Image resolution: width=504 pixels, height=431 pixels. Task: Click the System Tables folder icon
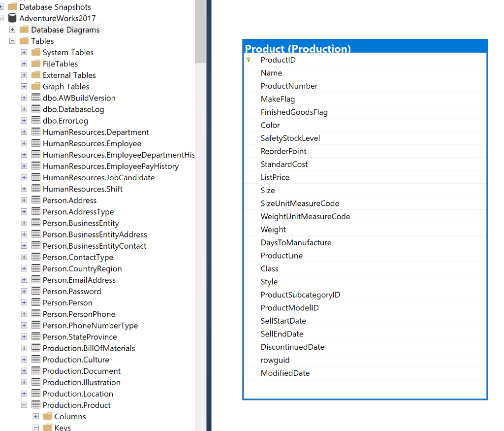(35, 52)
